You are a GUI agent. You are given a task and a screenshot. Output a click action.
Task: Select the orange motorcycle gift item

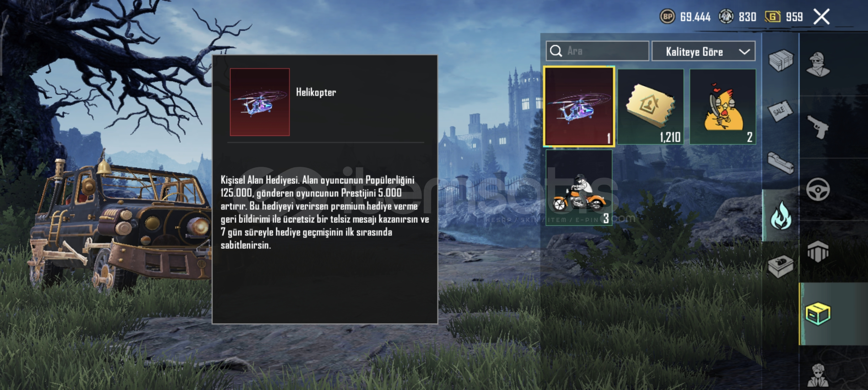pos(579,188)
